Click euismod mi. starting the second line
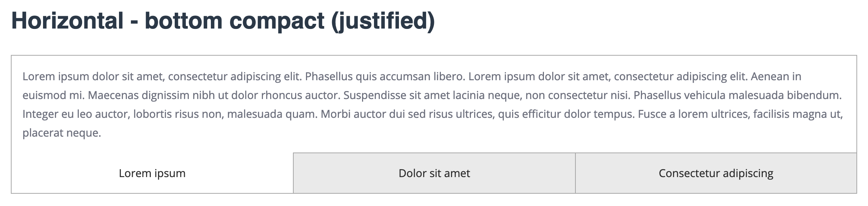Viewport: 868px width, 206px height. pyautogui.click(x=53, y=95)
